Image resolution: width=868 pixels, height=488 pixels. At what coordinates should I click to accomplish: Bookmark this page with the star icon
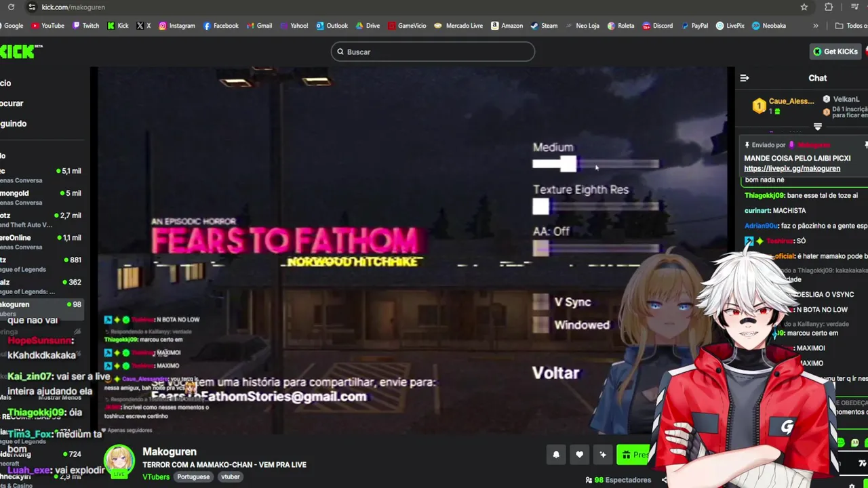click(x=804, y=7)
